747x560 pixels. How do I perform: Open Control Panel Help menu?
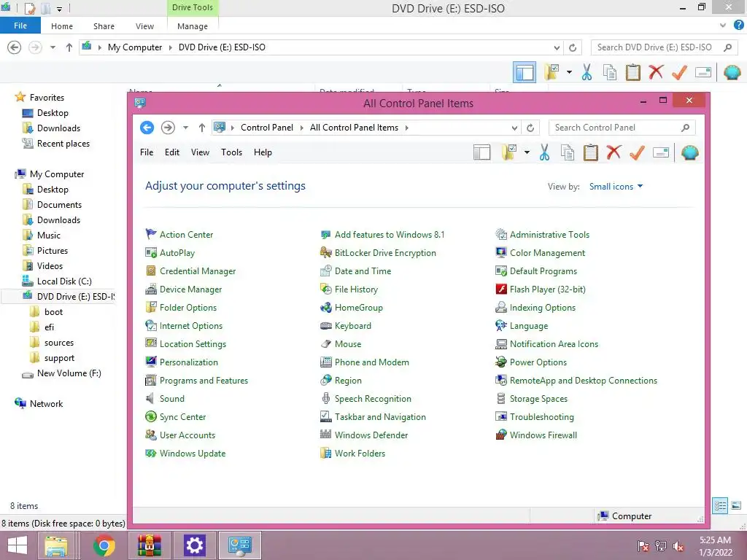pos(263,152)
